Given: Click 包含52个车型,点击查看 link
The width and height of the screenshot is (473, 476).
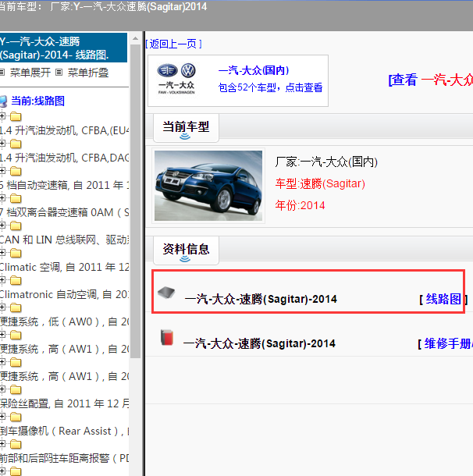Looking at the screenshot, I should pyautogui.click(x=270, y=87).
